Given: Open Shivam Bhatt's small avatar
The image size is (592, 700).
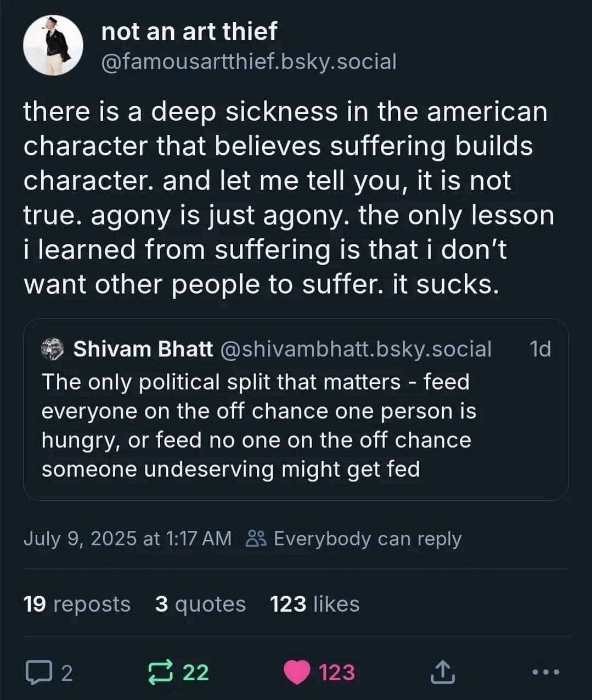Looking at the screenshot, I should point(53,349).
